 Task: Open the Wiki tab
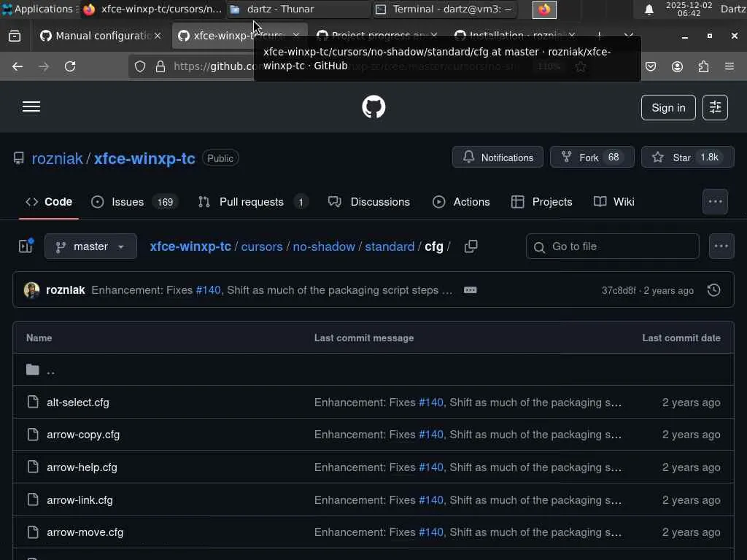[x=614, y=202]
